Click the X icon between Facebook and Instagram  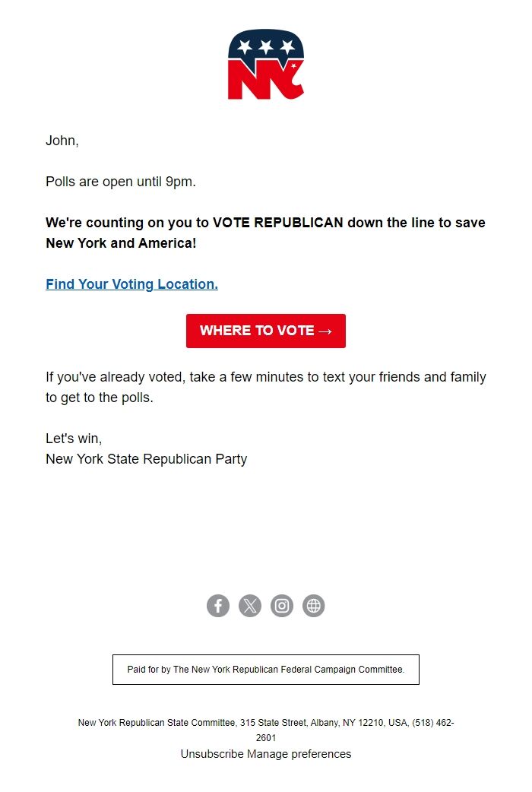click(x=250, y=606)
